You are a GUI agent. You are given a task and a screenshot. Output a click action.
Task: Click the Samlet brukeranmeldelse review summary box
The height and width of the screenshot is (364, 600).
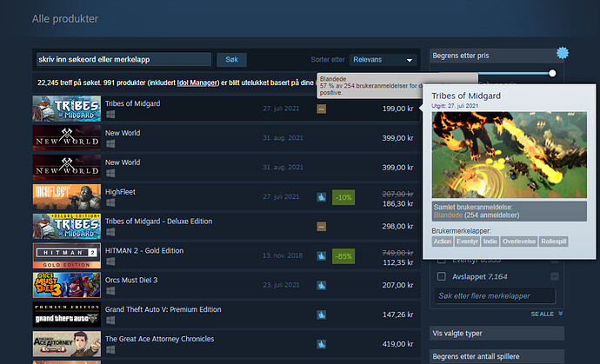click(510, 211)
